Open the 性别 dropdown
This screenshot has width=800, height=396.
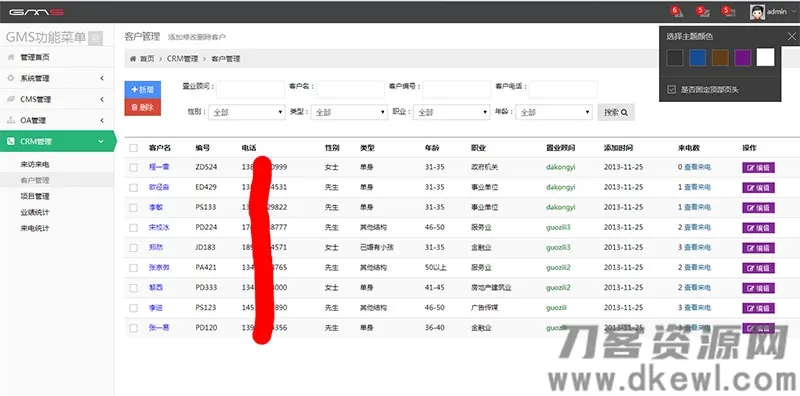click(x=246, y=112)
